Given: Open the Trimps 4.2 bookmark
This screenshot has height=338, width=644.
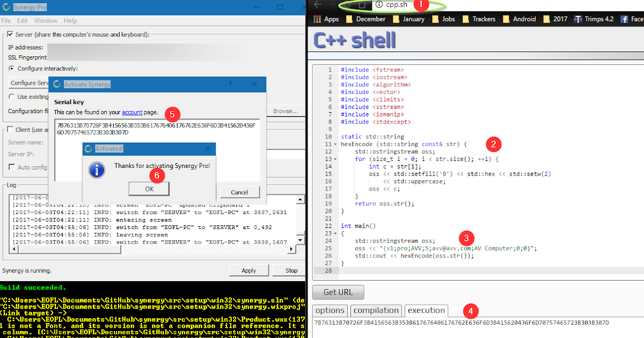Looking at the screenshot, I should coord(594,19).
